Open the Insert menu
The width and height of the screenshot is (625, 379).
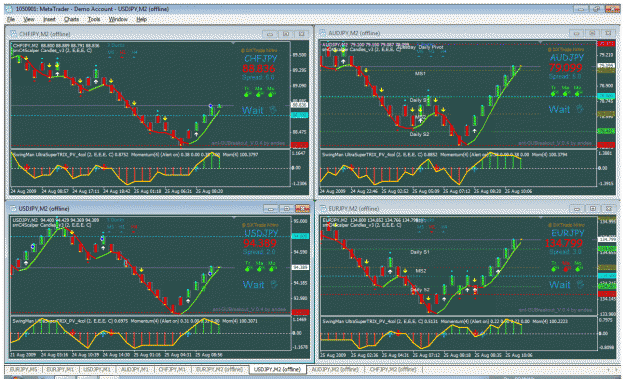pos(49,19)
